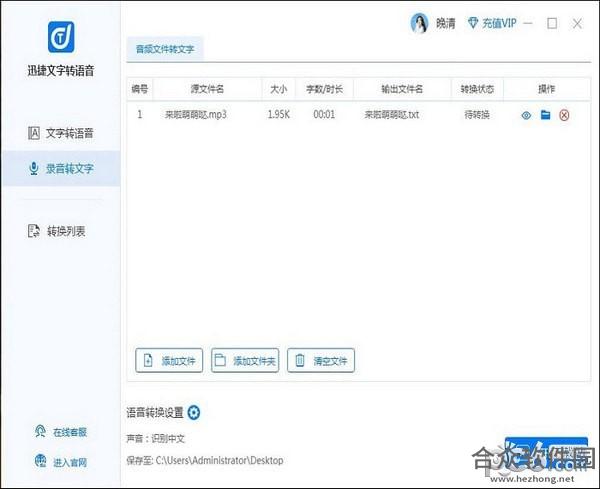Screen dimensions: 600x489
Task: Maximize the application window
Action: [552, 23]
